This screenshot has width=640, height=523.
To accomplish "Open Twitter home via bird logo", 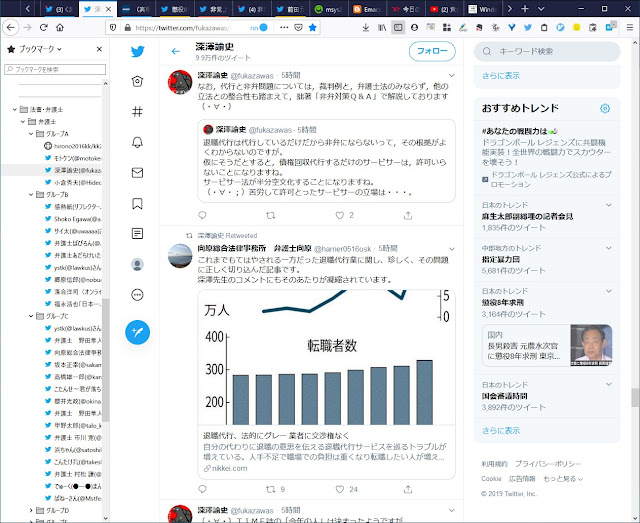I will [138, 51].
